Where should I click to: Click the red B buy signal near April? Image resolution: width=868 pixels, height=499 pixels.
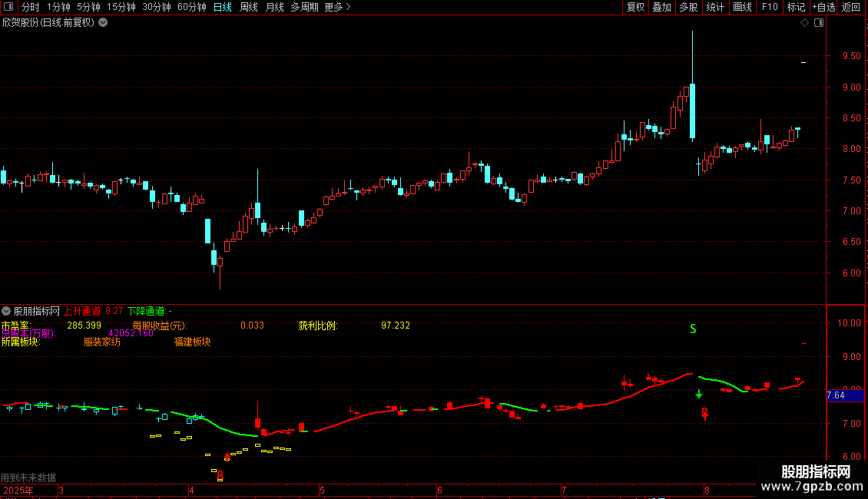220,474
